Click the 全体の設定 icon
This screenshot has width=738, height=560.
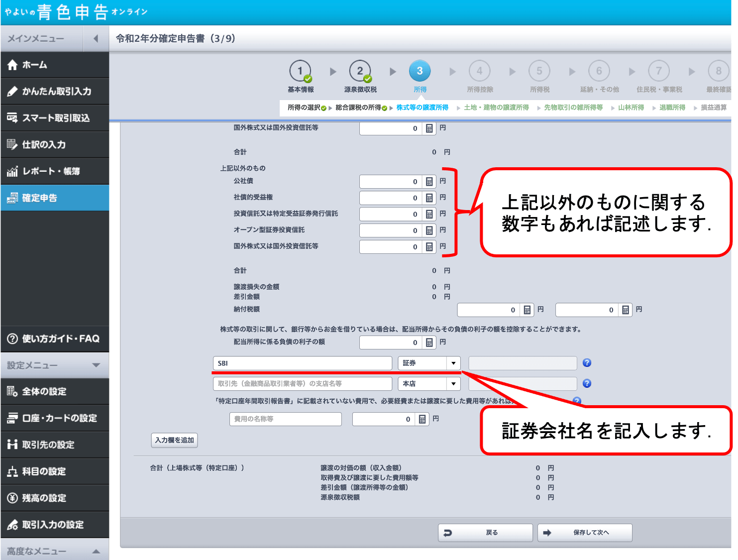pos(12,392)
